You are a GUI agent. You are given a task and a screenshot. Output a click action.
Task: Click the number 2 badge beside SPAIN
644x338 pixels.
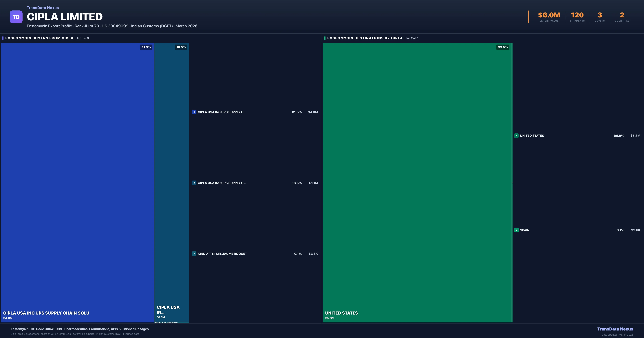tap(517, 230)
